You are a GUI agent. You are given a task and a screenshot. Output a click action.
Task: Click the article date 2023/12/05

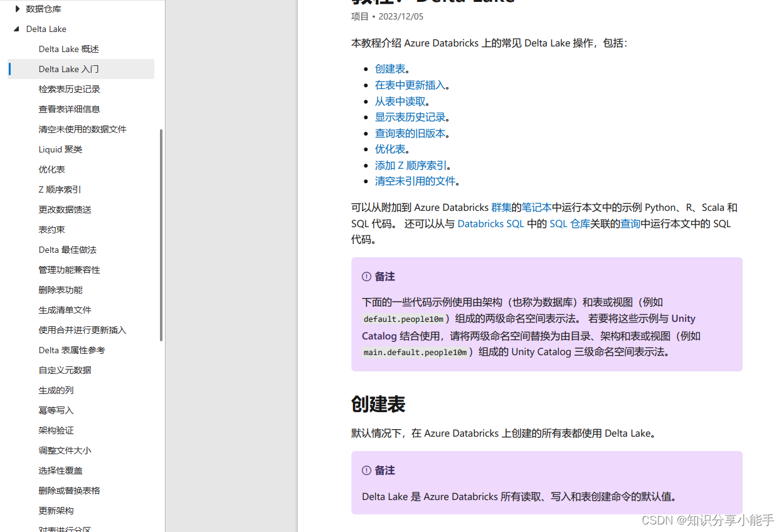click(401, 17)
